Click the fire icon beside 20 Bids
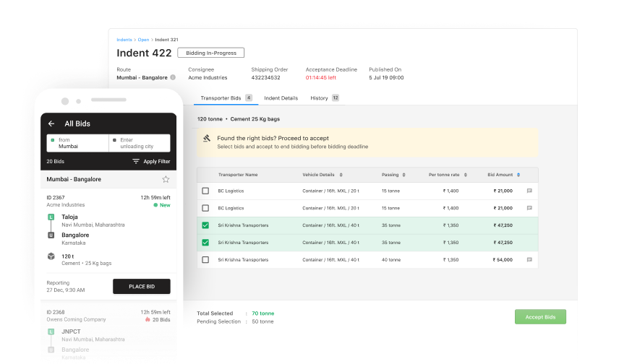This screenshot has width=632, height=364. pos(148,320)
